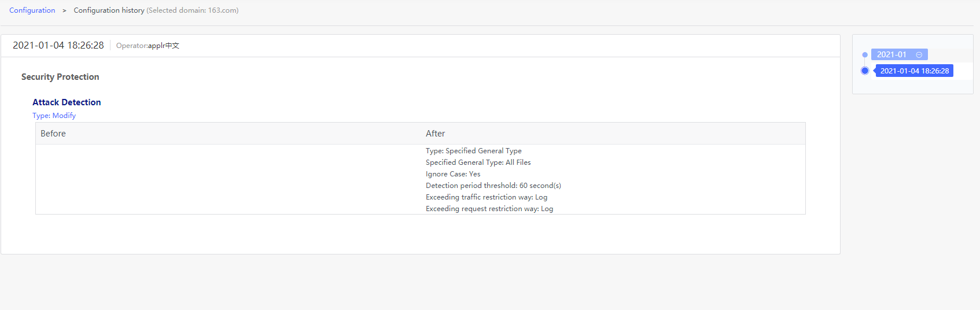Click the Before column header
980x310 pixels.
53,134
